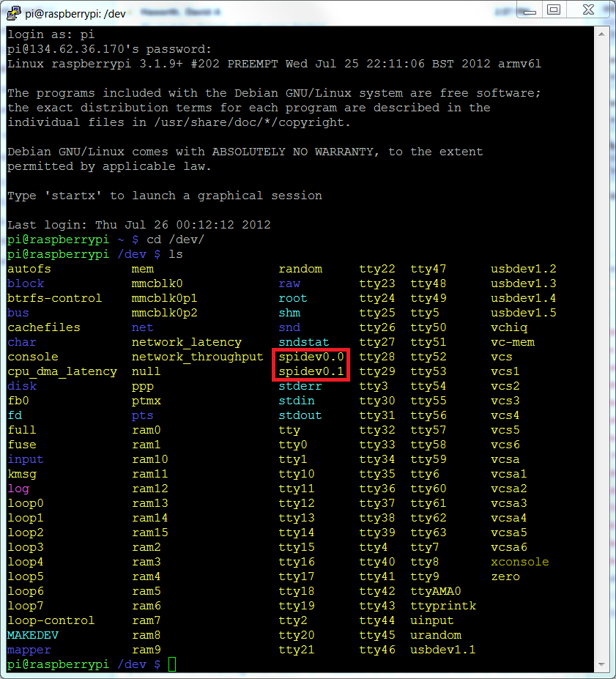The width and height of the screenshot is (616, 679).
Task: Click the pts directory entry
Action: coord(142,416)
